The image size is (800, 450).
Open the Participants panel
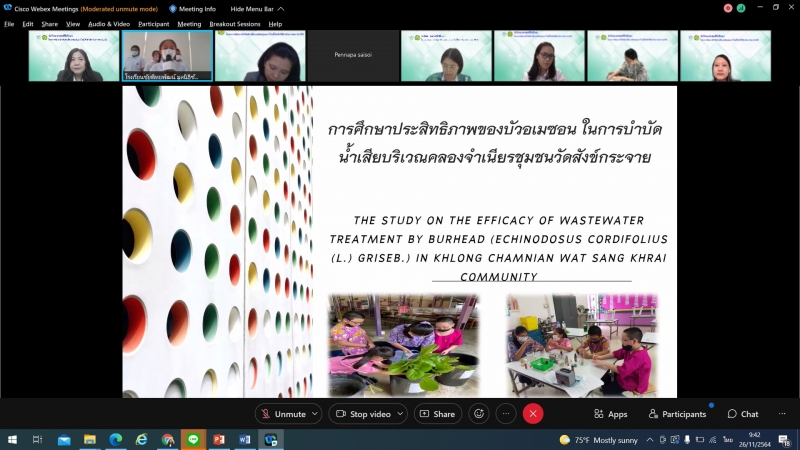[677, 414]
